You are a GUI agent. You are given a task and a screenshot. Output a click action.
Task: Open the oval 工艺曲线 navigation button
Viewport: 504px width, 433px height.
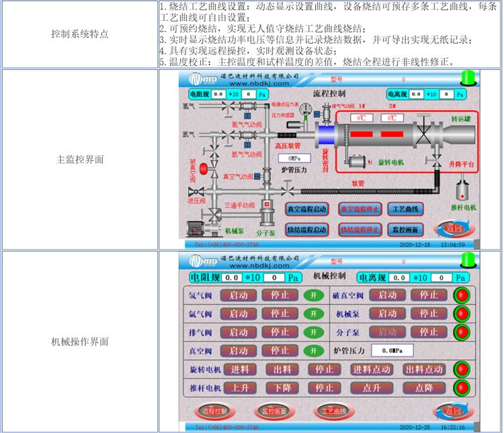click(333, 410)
